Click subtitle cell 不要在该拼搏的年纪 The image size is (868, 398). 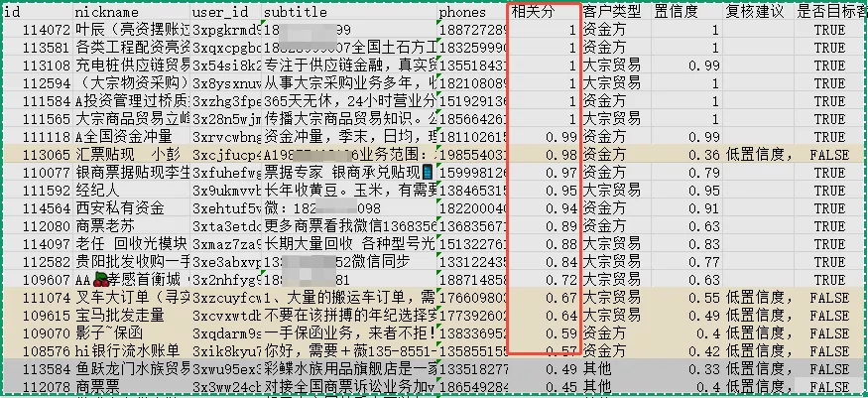(x=349, y=315)
